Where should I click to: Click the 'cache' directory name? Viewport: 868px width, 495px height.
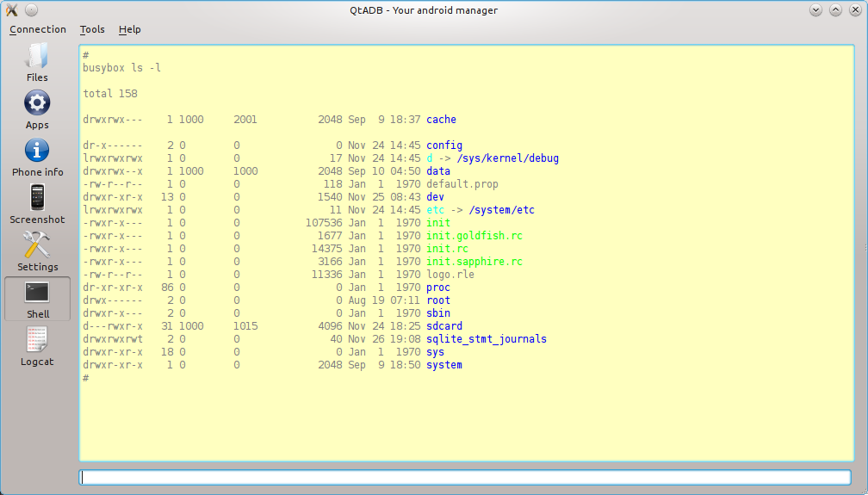[x=441, y=120]
